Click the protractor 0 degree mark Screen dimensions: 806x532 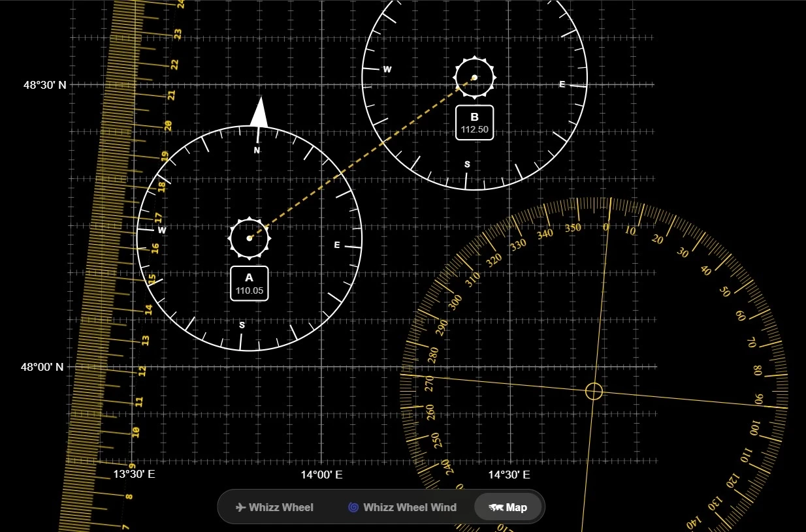(x=605, y=227)
